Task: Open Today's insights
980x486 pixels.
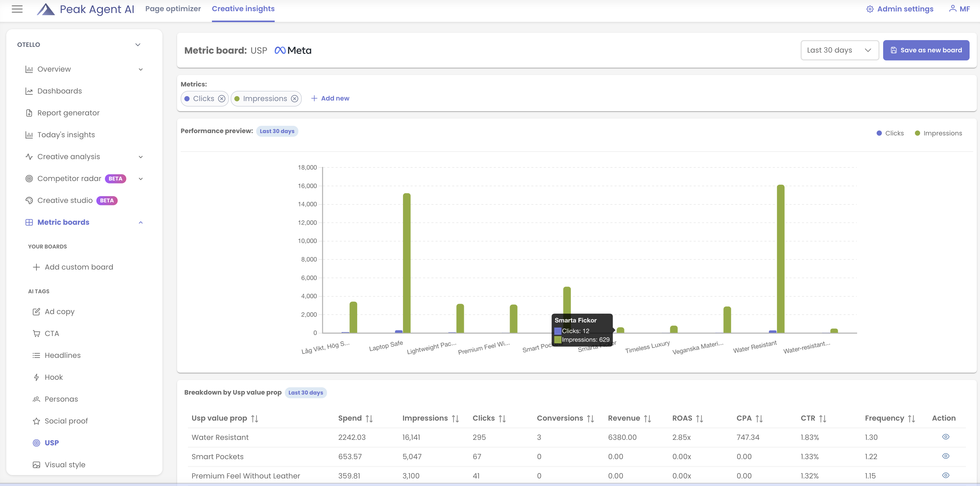Action: 66,135
